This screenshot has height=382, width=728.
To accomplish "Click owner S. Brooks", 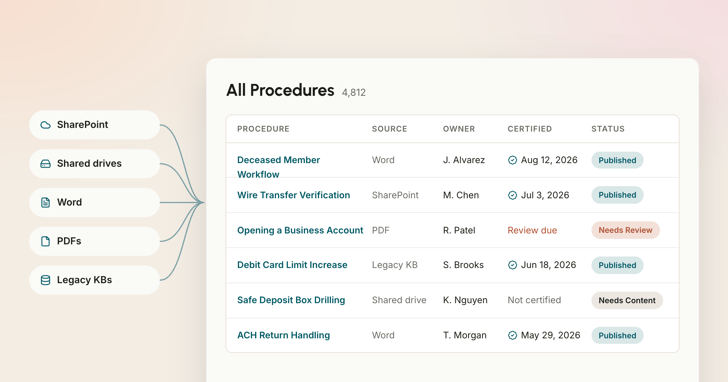I will (x=463, y=265).
